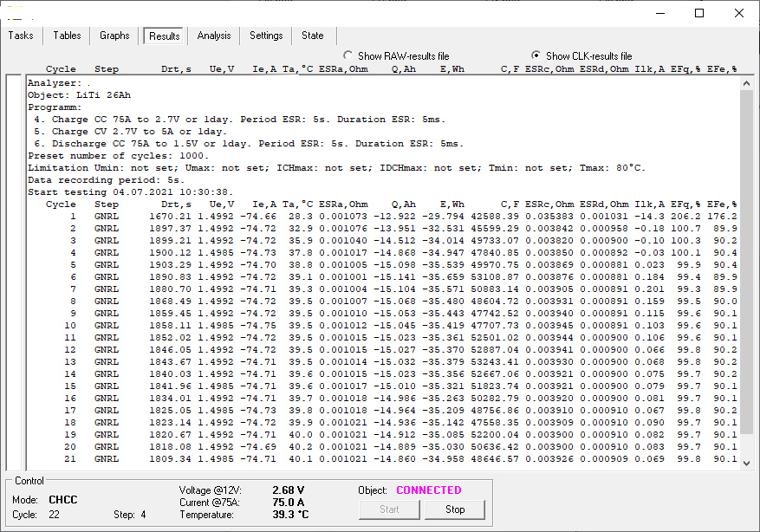The height and width of the screenshot is (532, 760).
Task: Click 'Start testing 04.07.2021 10:30:38.' line
Action: click(130, 192)
